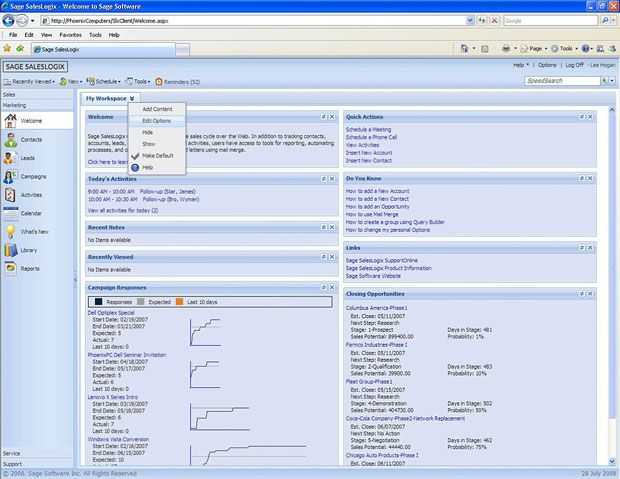Viewport: 620px width, 479px height.
Task: Click the workspace scrollbar down arrow
Action: tap(612, 461)
